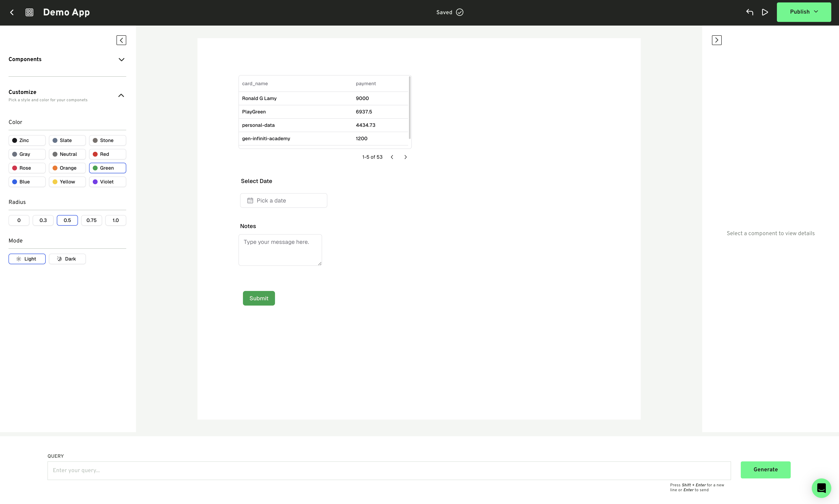
Task: Go to previous table page
Action: (x=392, y=157)
